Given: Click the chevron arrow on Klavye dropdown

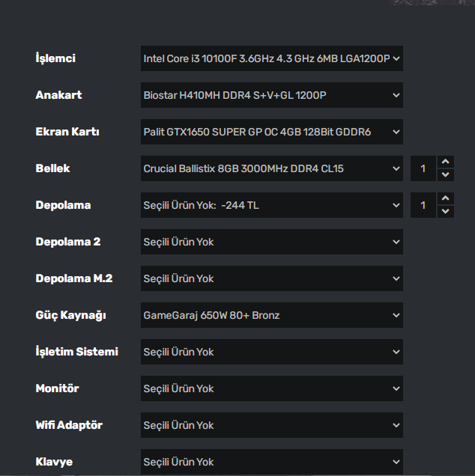Looking at the screenshot, I should click(x=396, y=462).
